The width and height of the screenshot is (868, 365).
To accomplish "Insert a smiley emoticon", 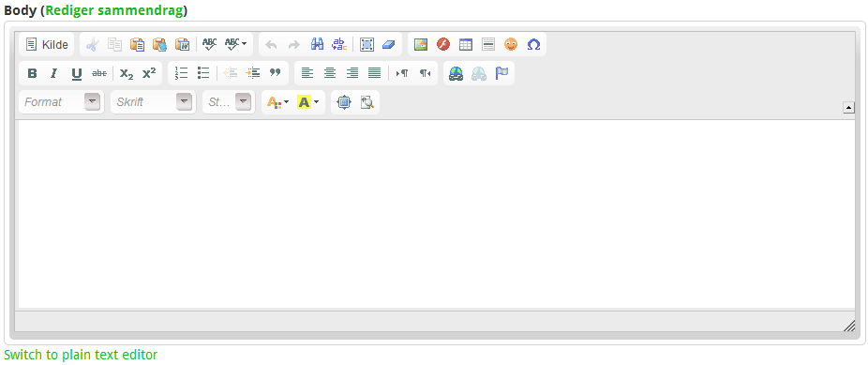I will click(x=511, y=44).
